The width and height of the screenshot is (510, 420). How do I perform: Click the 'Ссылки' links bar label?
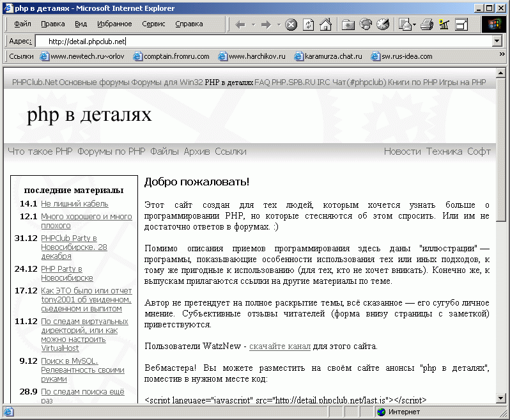click(x=21, y=56)
